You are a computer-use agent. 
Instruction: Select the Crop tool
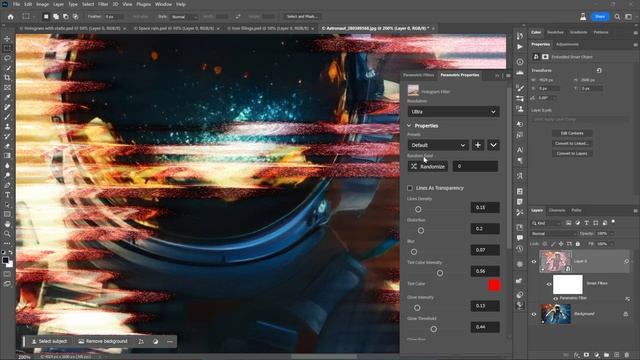(7, 78)
